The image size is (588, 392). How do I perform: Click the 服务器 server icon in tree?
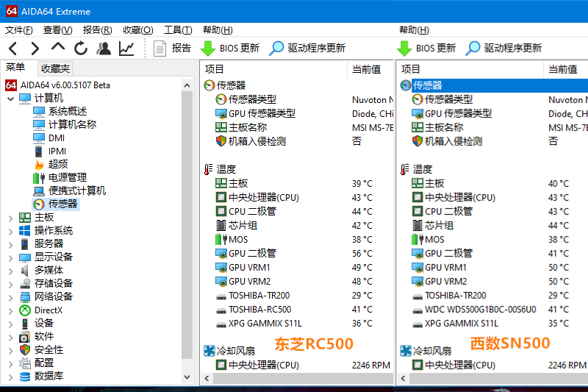coord(25,244)
